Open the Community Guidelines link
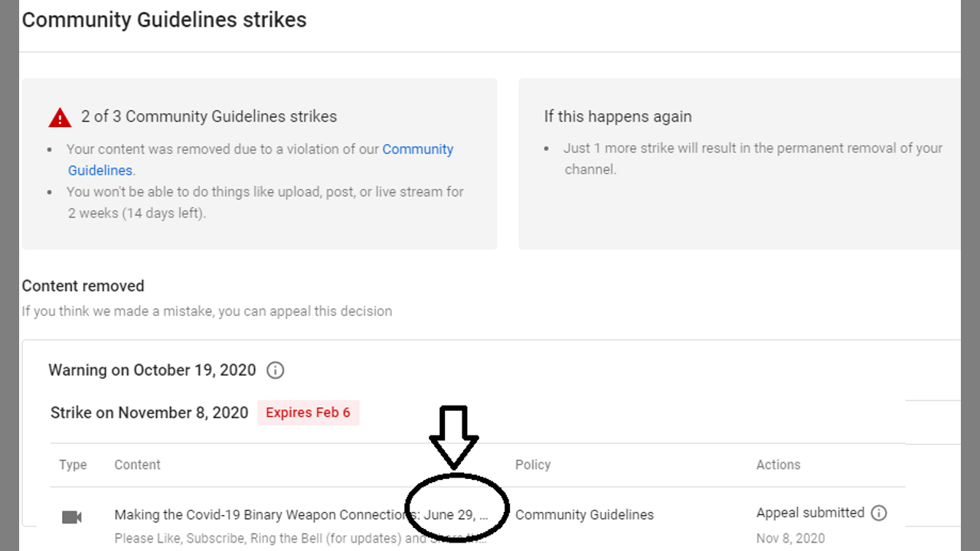The image size is (980, 551). (x=417, y=149)
